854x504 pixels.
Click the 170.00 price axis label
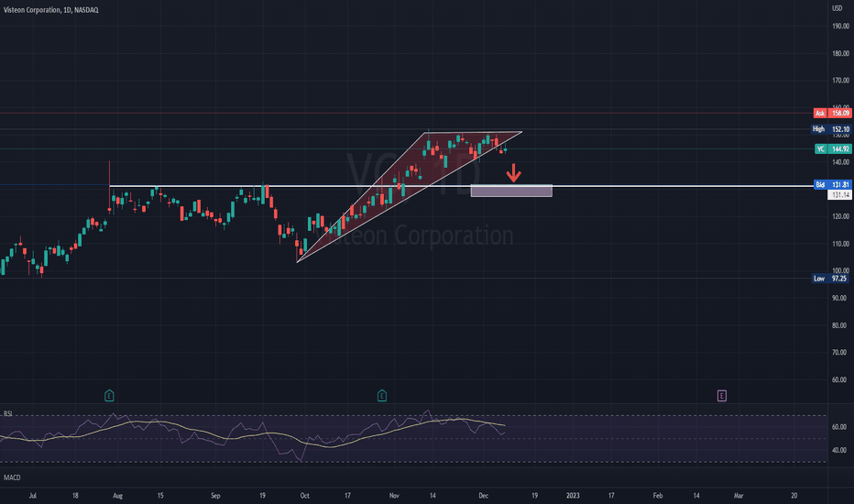click(840, 80)
